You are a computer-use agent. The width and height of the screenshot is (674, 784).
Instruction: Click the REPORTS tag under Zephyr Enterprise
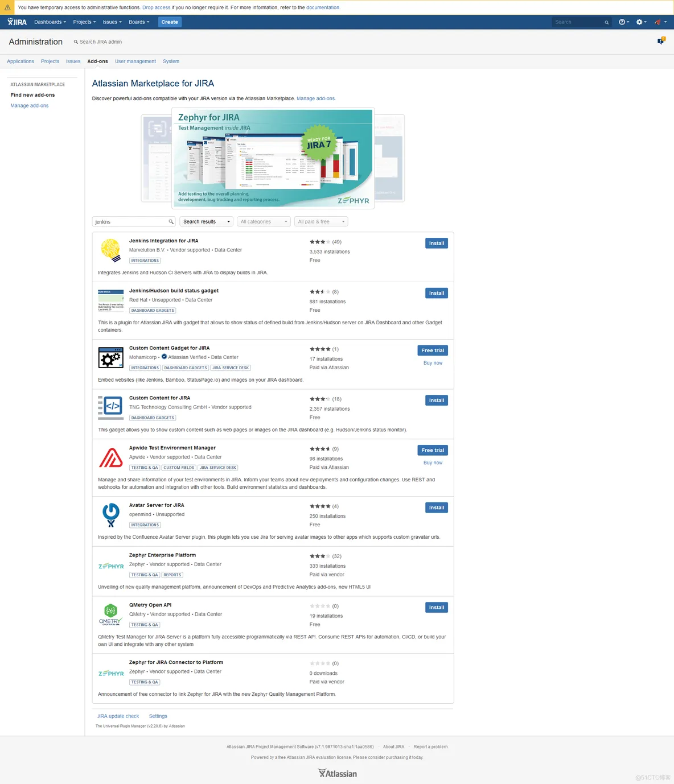point(172,575)
